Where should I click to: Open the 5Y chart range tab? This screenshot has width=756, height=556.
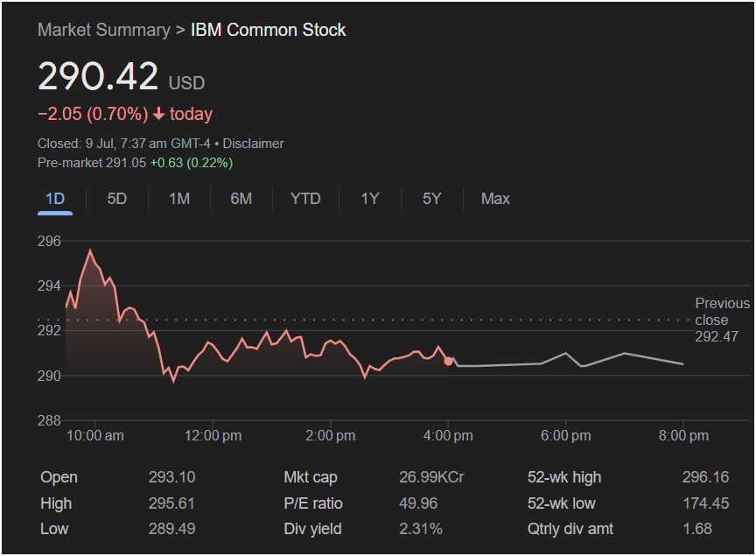[x=432, y=199]
